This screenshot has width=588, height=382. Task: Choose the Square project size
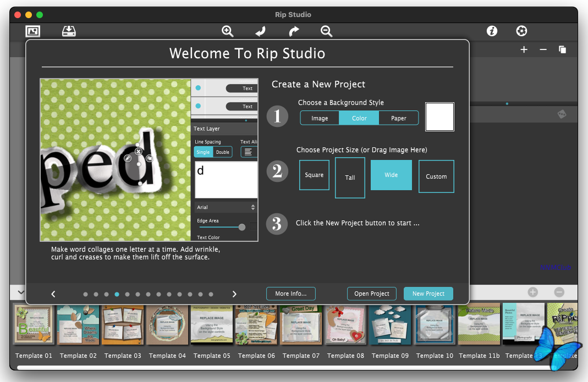click(314, 175)
